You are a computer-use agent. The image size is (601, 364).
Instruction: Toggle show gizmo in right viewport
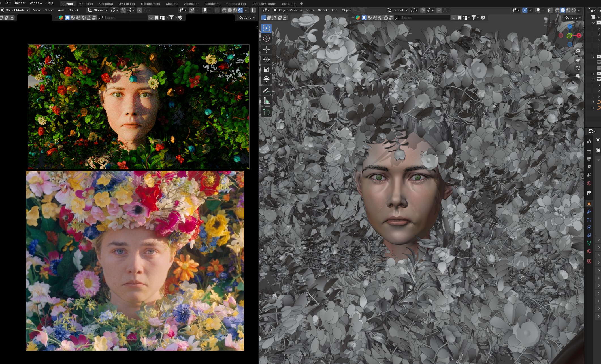(x=525, y=10)
